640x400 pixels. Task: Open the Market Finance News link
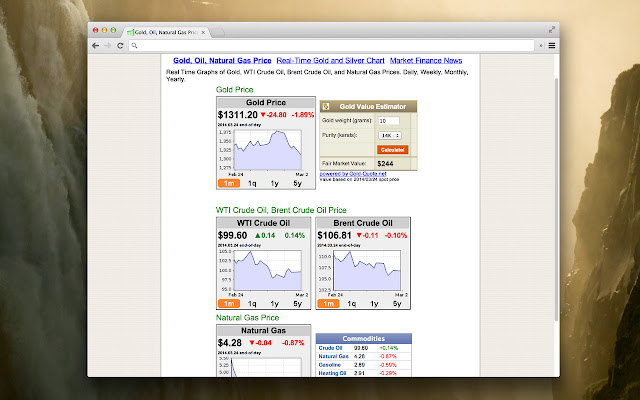pyautogui.click(x=426, y=60)
